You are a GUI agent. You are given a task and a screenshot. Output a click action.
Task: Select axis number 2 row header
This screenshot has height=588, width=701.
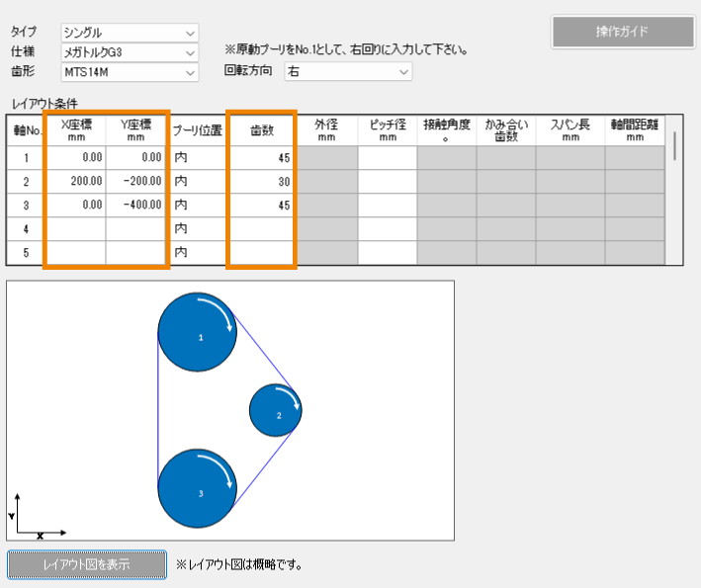(27, 181)
